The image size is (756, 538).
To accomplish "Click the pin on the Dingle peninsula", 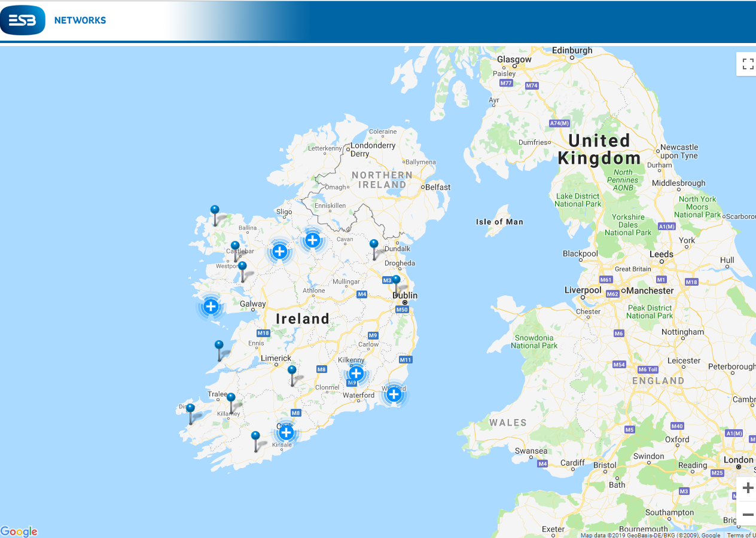I will [190, 414].
